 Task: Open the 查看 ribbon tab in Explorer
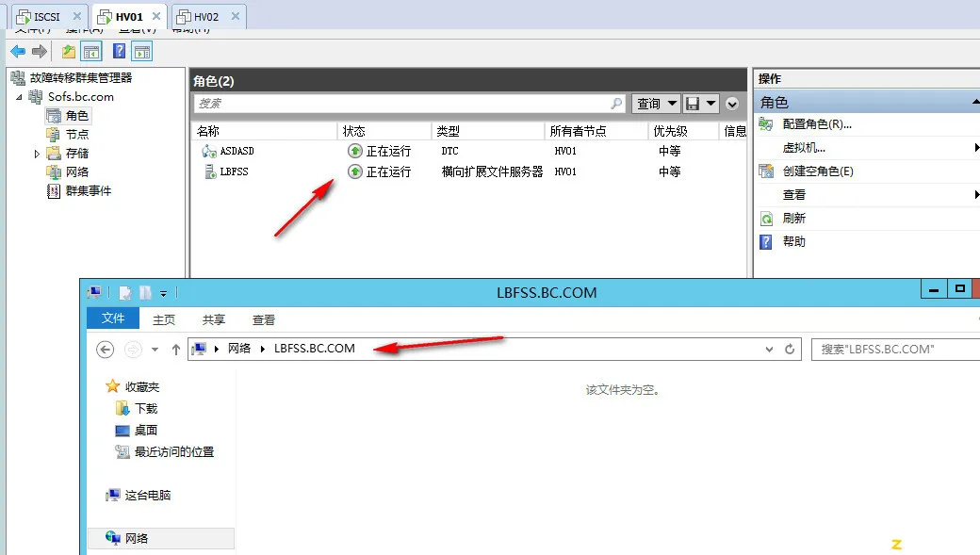264,320
